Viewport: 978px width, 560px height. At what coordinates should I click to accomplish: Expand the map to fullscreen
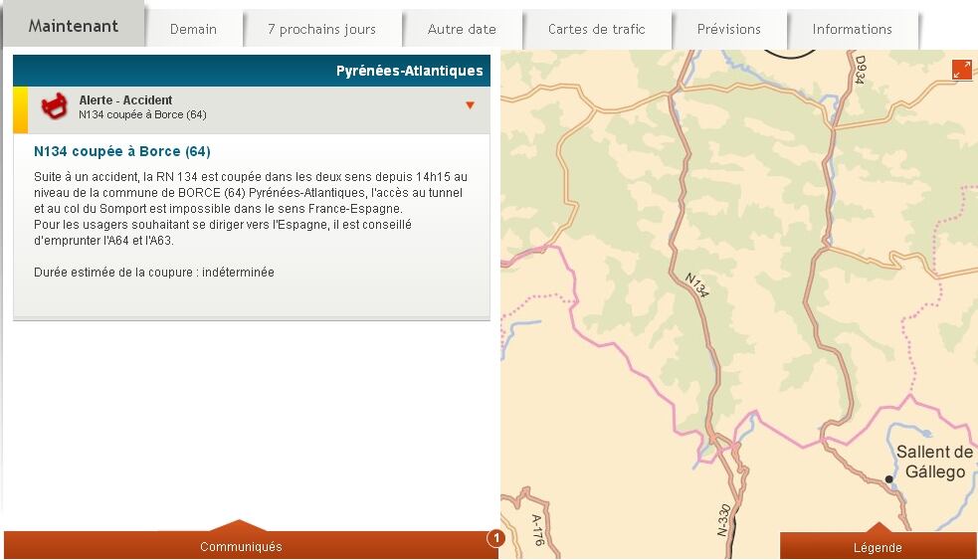pyautogui.click(x=961, y=69)
